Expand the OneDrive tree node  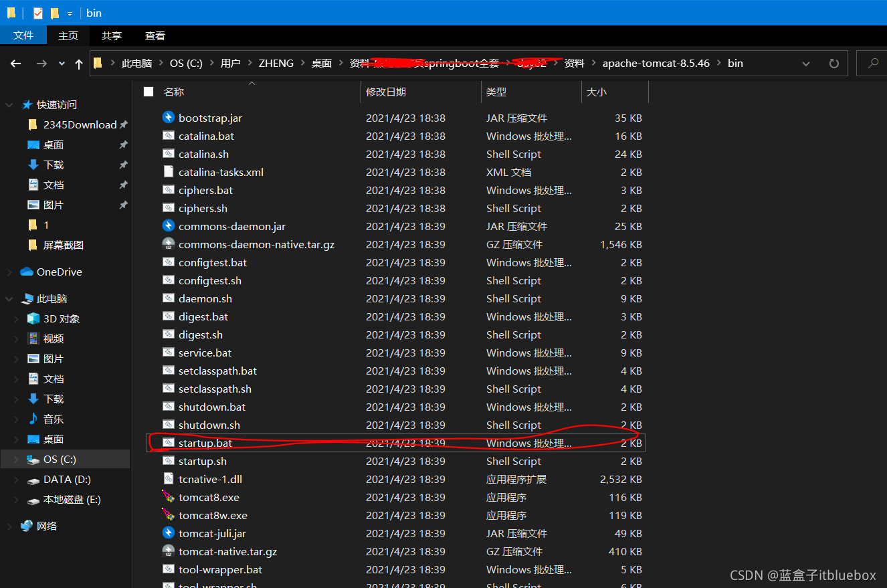pyautogui.click(x=9, y=272)
